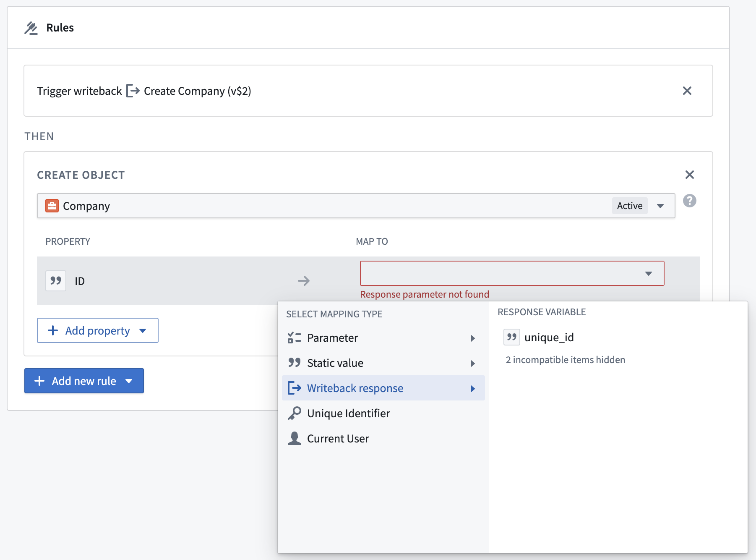The height and width of the screenshot is (560, 756).
Task: Expand the Add new rule dropdown
Action: point(129,381)
